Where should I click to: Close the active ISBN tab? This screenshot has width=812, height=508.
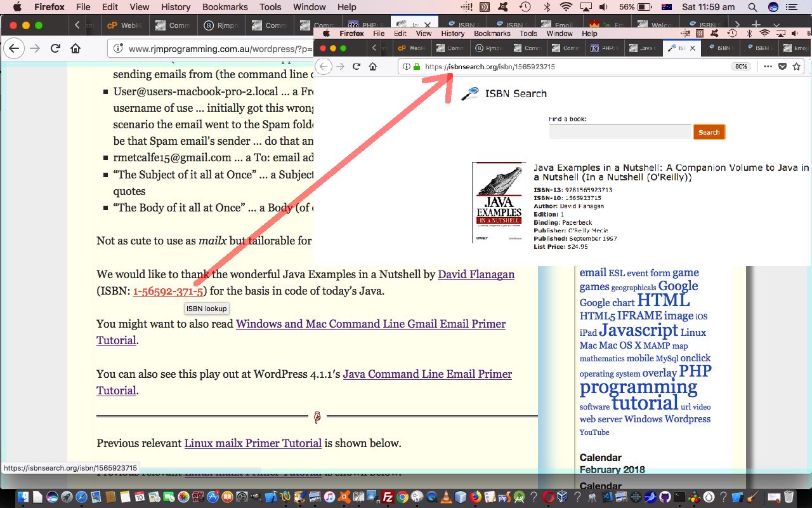click(693, 48)
